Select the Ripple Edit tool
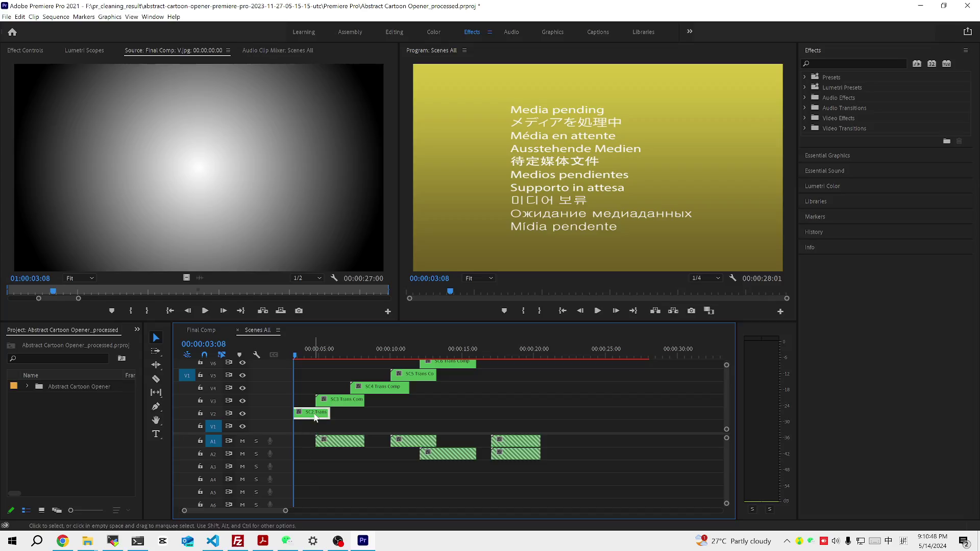 [x=156, y=365]
